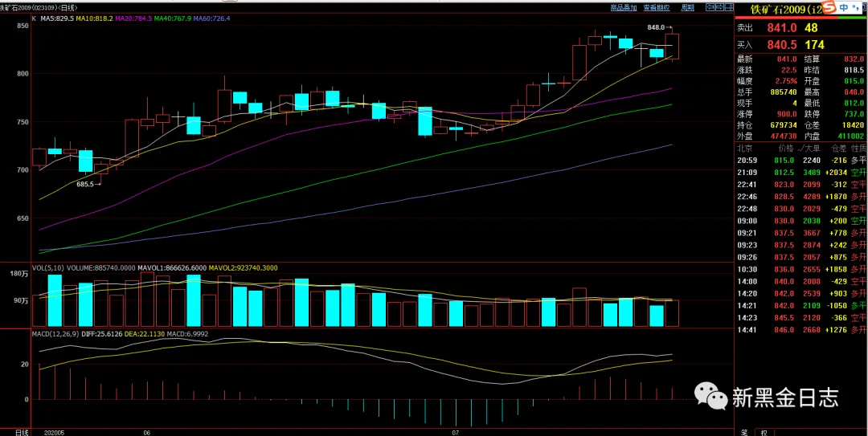868x436 pixels.
Task: Select the 14:41 tick row price 846.0
Action: click(785, 330)
